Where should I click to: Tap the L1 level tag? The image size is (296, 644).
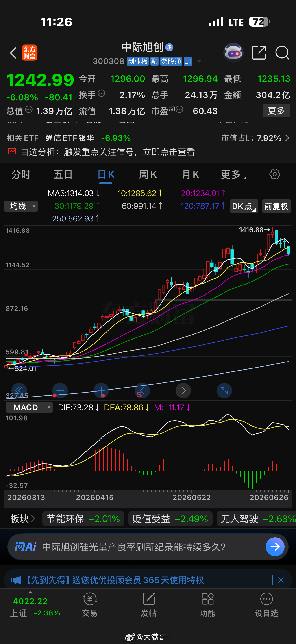pos(188,61)
